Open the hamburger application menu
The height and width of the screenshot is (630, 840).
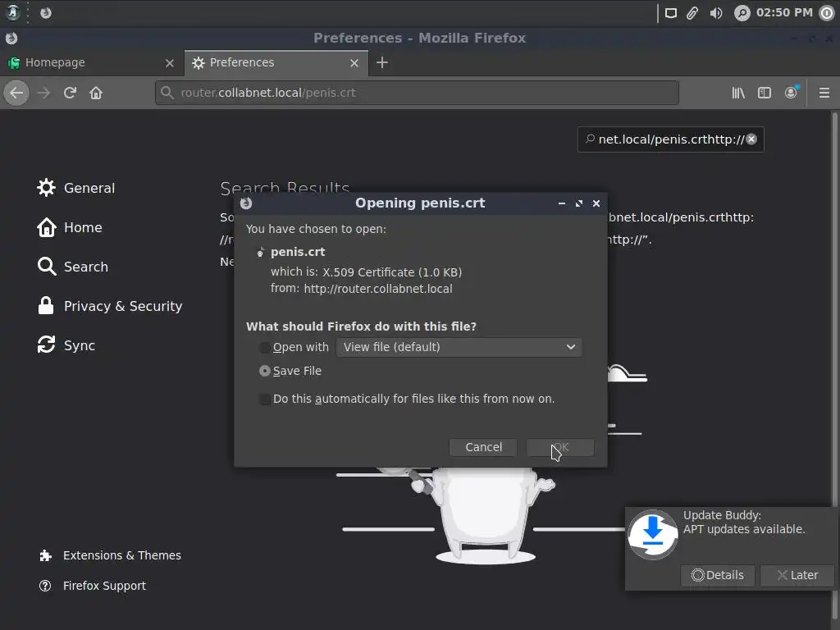(x=824, y=93)
